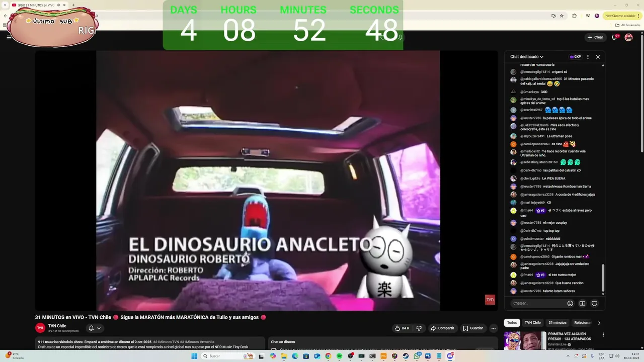This screenshot has height=362, width=644.
Task: Open options for PRIMERA VEZ ALGUIEN PRESO video
Action: click(603, 335)
